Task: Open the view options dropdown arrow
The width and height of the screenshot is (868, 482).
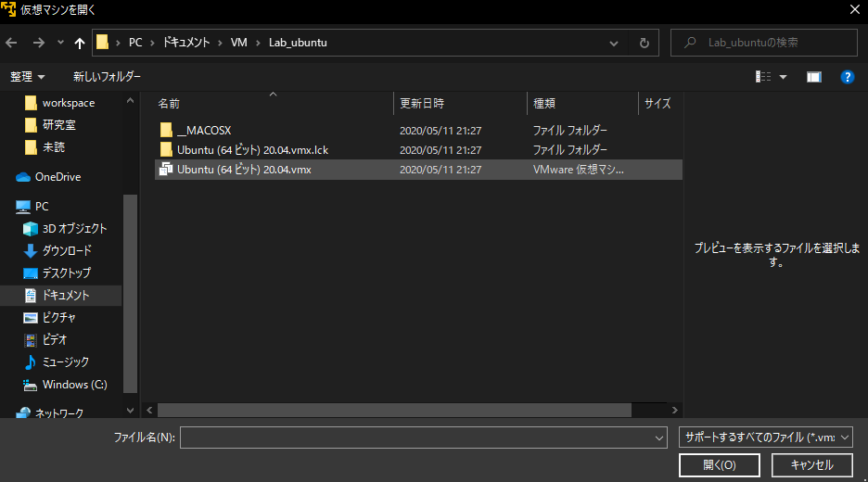Action: [x=783, y=77]
